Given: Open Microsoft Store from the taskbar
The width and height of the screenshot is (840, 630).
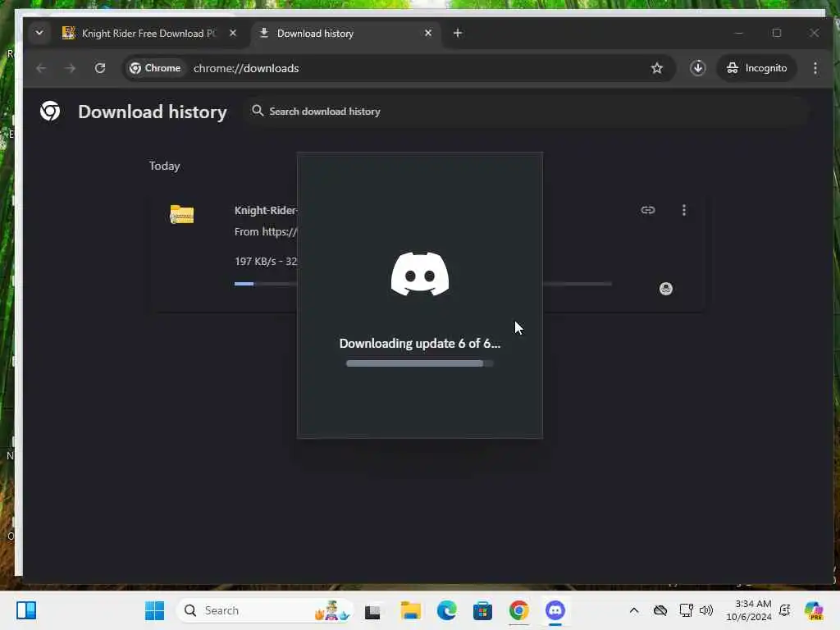Looking at the screenshot, I should [482, 610].
